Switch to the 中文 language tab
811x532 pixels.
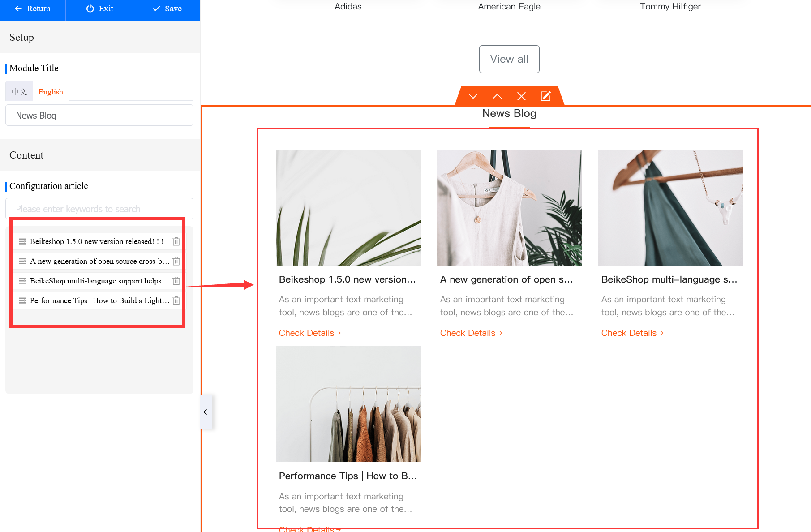19,92
